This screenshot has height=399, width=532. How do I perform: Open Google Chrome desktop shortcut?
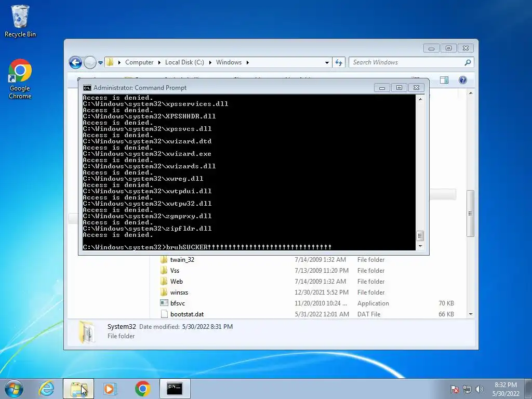pyautogui.click(x=20, y=79)
